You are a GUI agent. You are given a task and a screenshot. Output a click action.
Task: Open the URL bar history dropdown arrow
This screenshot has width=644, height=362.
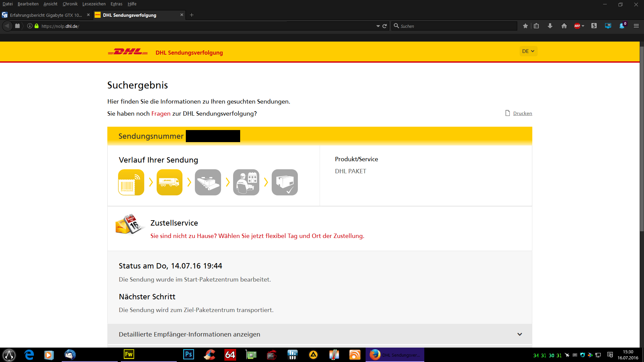[x=378, y=26]
